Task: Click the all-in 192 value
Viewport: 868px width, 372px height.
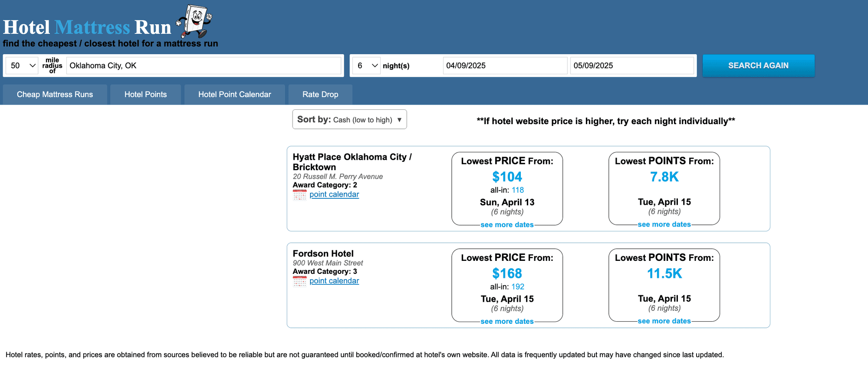Action: (518, 287)
